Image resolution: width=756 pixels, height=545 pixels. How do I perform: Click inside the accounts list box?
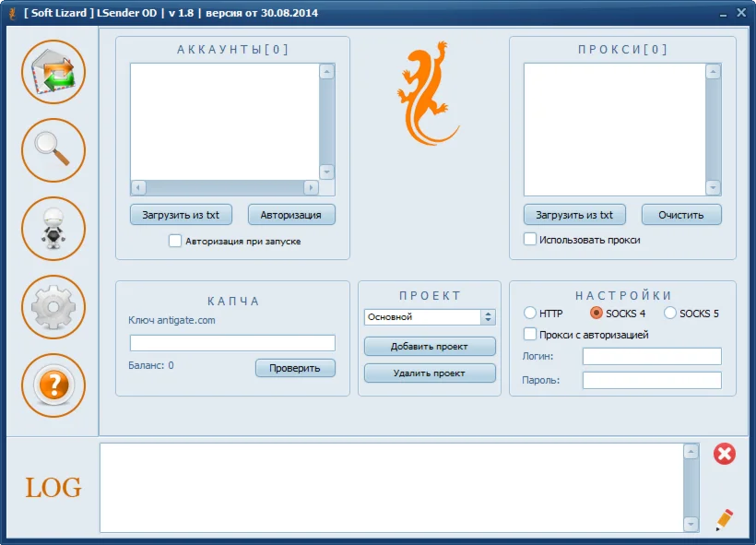225,122
